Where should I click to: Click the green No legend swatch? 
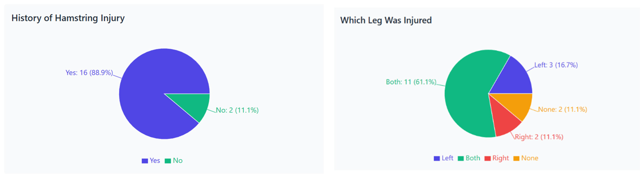[x=168, y=161]
